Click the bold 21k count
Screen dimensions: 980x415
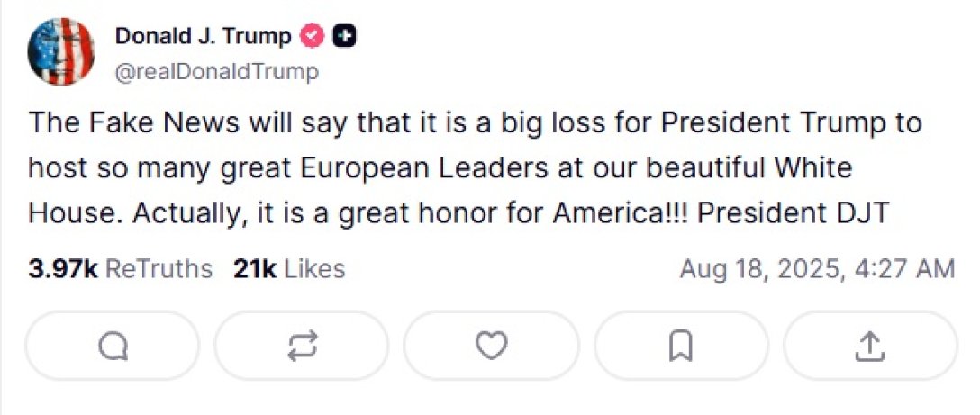255,268
